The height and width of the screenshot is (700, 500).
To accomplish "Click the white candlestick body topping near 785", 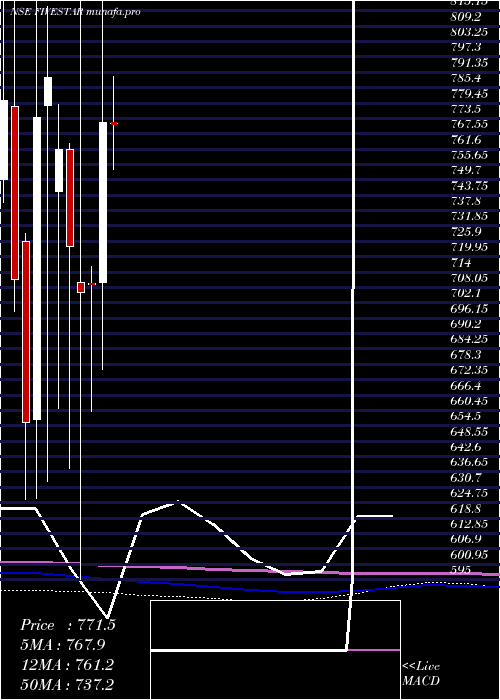I will 48,92.
